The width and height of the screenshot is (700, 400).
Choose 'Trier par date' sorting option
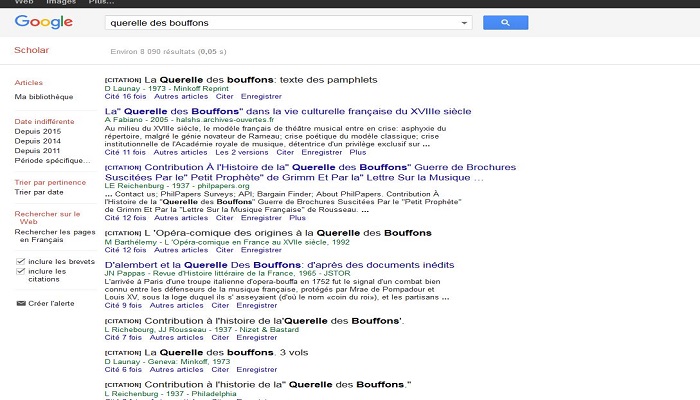[x=39, y=192]
